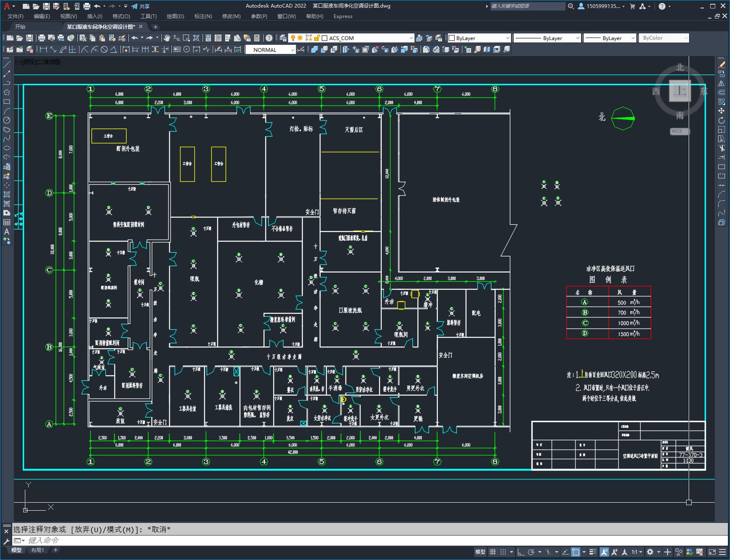The height and width of the screenshot is (560, 730).
Task: Open the NORMAL dimension style dropdown
Action: coord(292,50)
